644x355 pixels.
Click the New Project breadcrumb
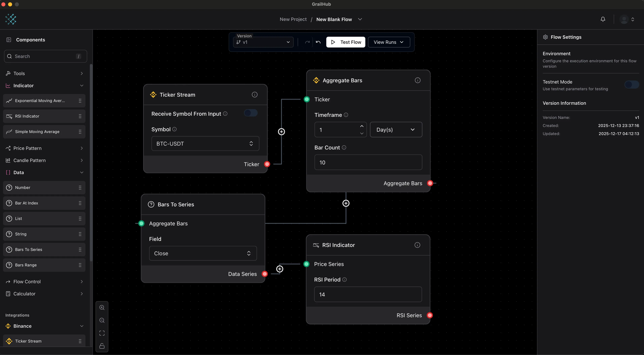click(x=293, y=19)
